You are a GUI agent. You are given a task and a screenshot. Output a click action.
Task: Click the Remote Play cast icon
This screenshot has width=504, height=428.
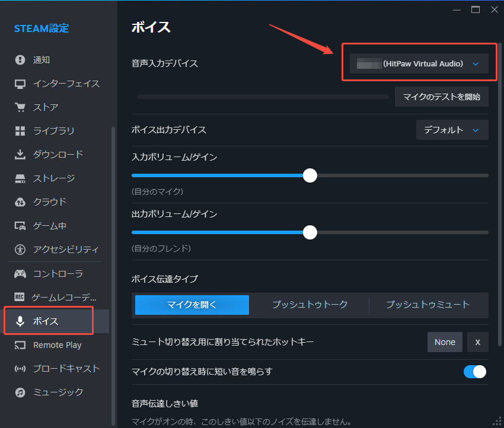[x=20, y=345]
